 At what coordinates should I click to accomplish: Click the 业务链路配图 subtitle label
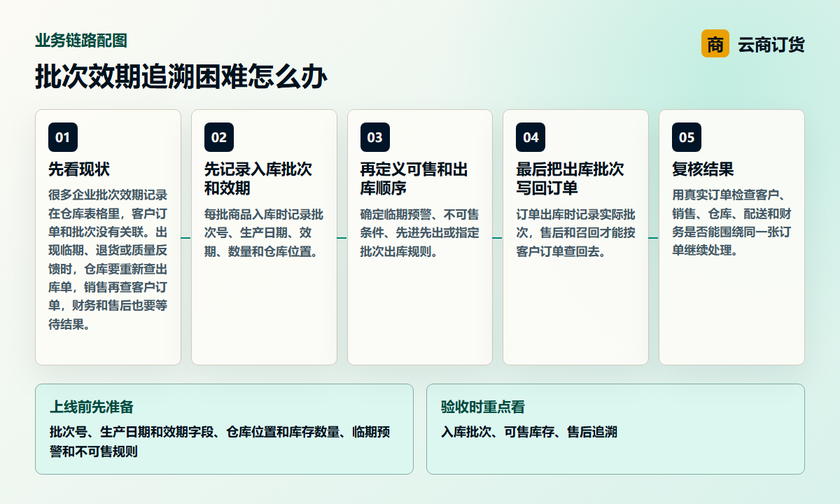click(81, 41)
